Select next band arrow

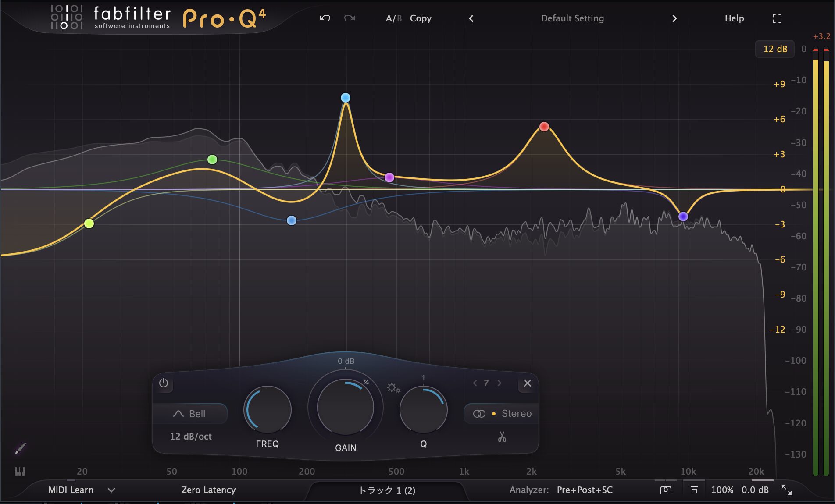499,383
